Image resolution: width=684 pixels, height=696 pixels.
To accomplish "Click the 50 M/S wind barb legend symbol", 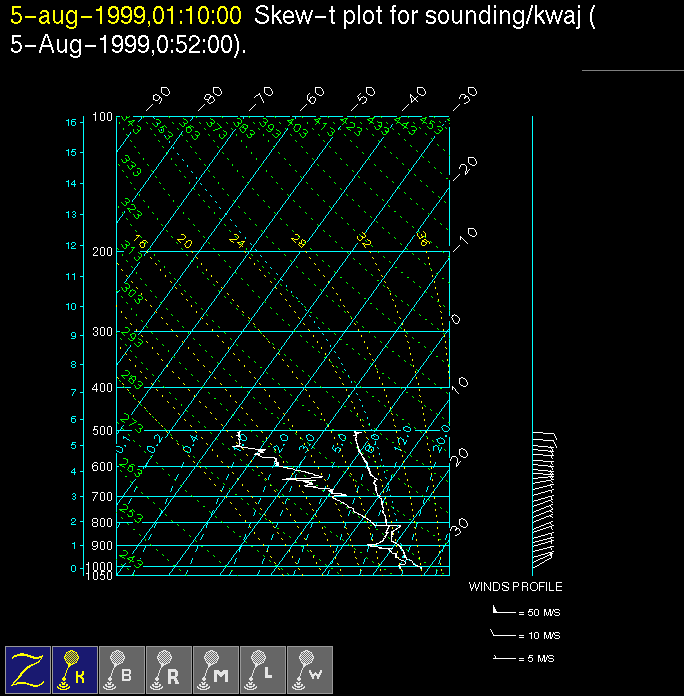I will coord(502,609).
